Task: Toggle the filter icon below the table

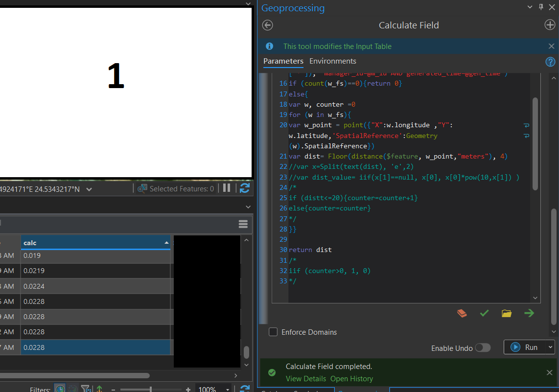Action: coord(86,388)
